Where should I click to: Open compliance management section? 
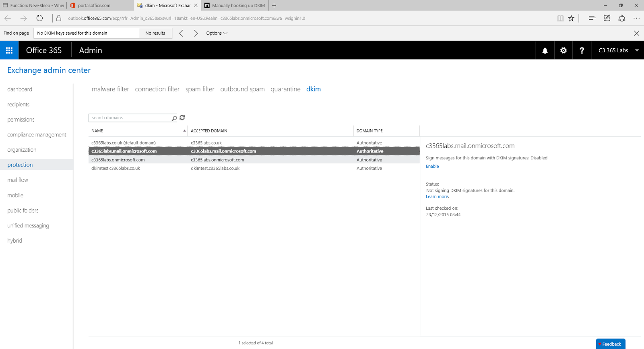click(x=37, y=135)
